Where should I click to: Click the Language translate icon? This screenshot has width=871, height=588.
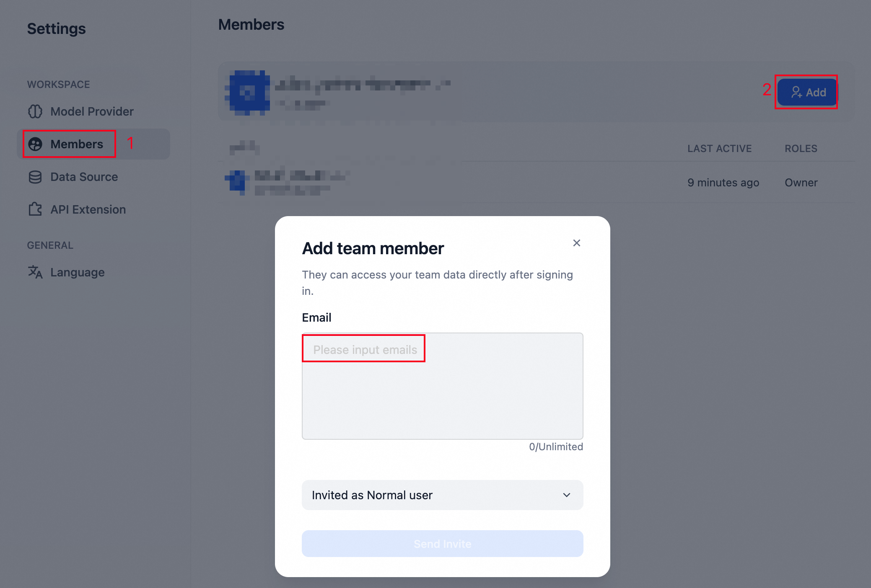click(35, 272)
